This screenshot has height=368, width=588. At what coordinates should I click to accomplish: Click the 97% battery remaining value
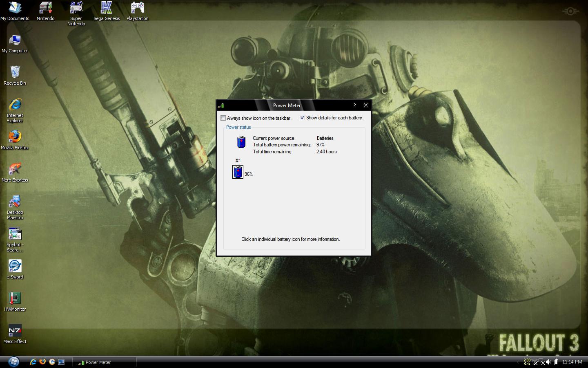321,145
